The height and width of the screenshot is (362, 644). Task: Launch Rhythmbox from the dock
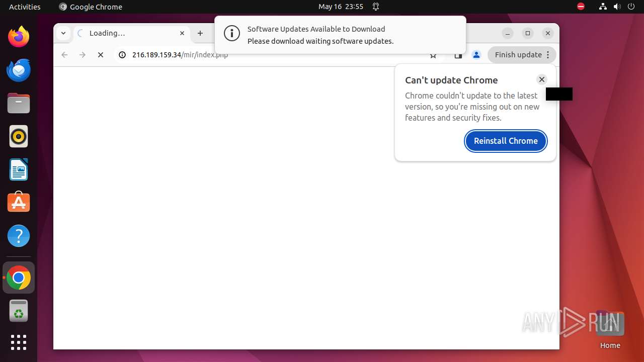[19, 136]
